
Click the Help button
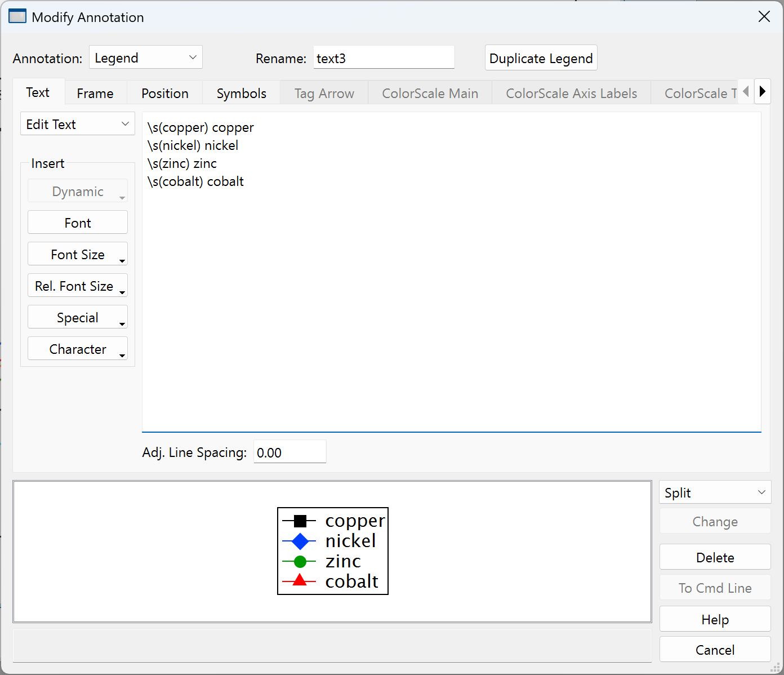click(x=715, y=619)
